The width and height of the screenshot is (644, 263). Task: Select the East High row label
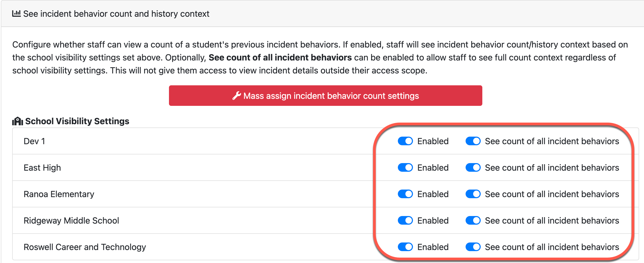click(42, 168)
